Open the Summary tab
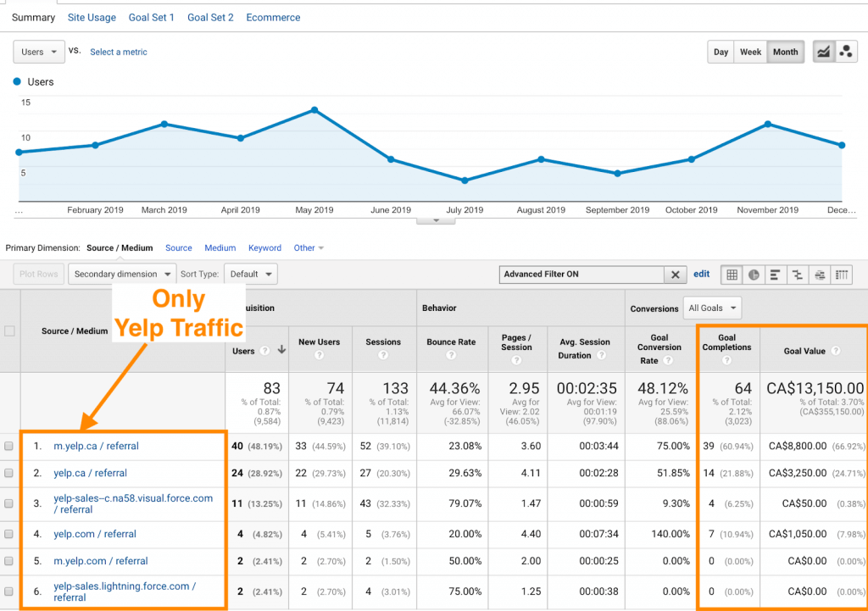 tap(33, 18)
